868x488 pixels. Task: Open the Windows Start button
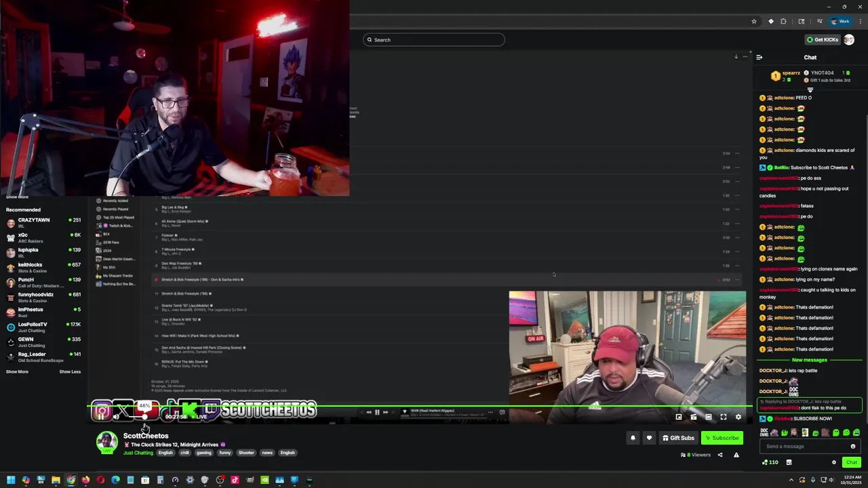pos(11,480)
